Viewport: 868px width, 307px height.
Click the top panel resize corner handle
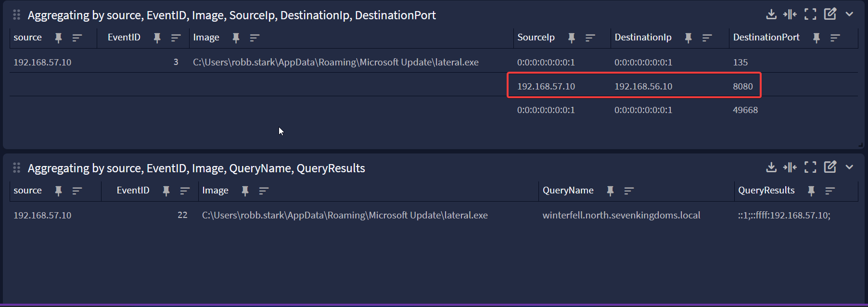(x=860, y=144)
